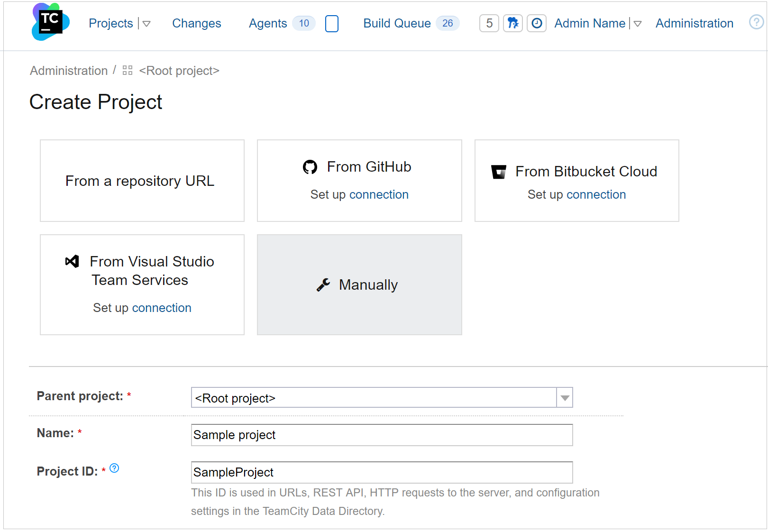Select From Visual Studio Team Services
The width and height of the screenshot is (768, 532).
click(x=142, y=284)
